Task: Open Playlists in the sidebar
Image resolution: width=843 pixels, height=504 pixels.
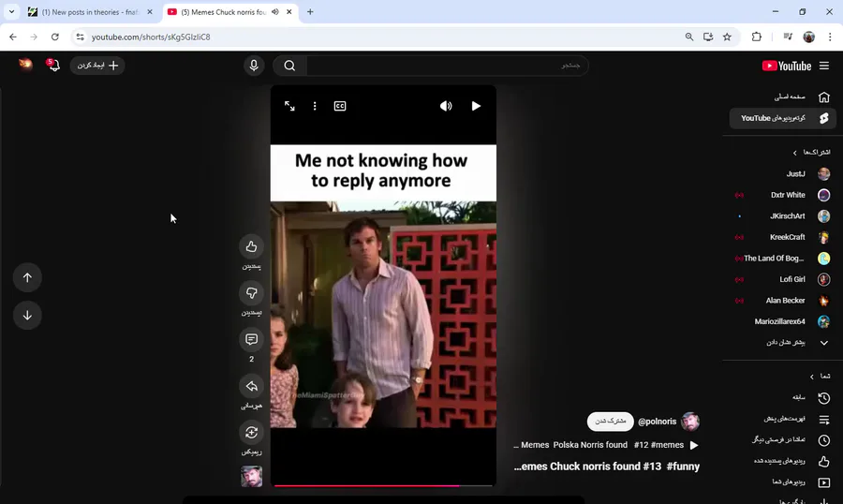Action: click(782, 419)
